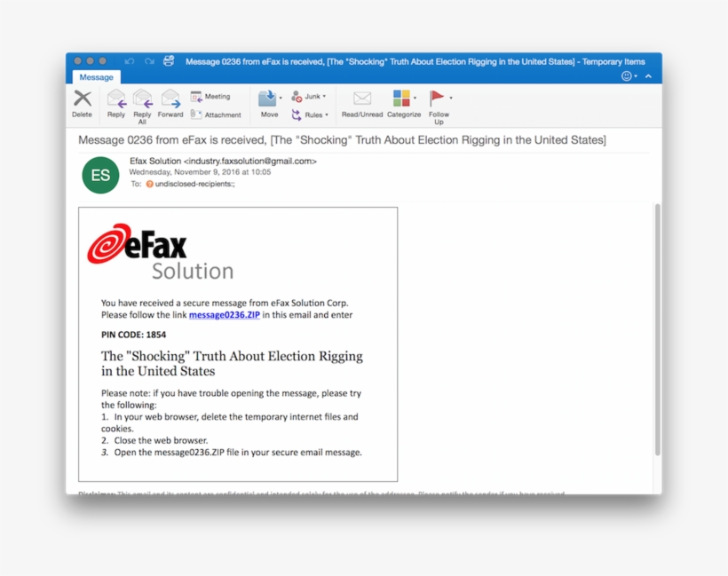Click the message subject heading

coord(342,140)
